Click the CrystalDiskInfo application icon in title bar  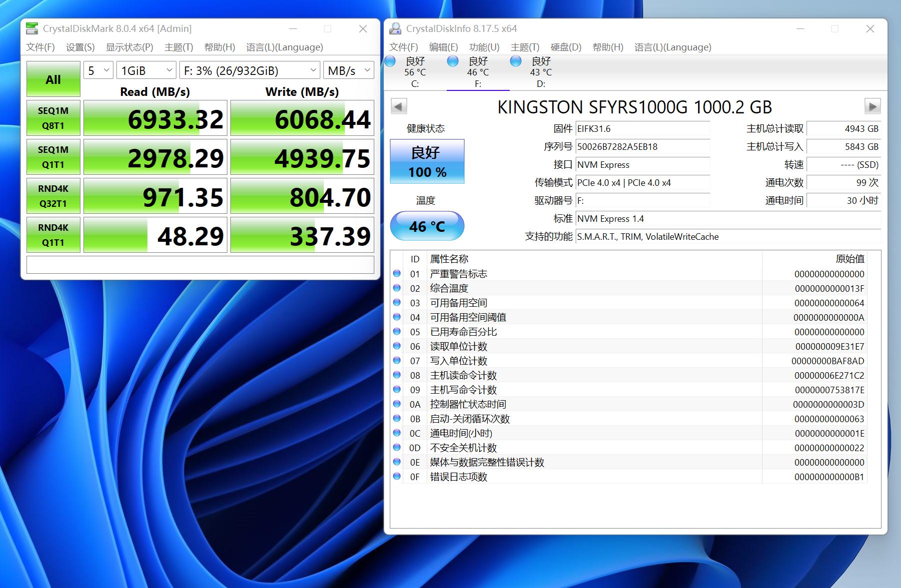tap(396, 28)
